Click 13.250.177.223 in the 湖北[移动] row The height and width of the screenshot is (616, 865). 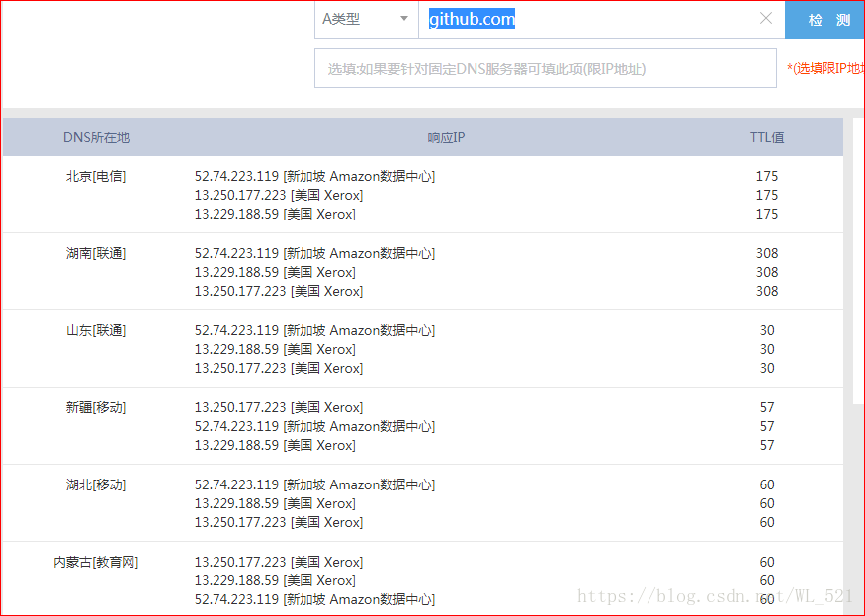pos(240,522)
